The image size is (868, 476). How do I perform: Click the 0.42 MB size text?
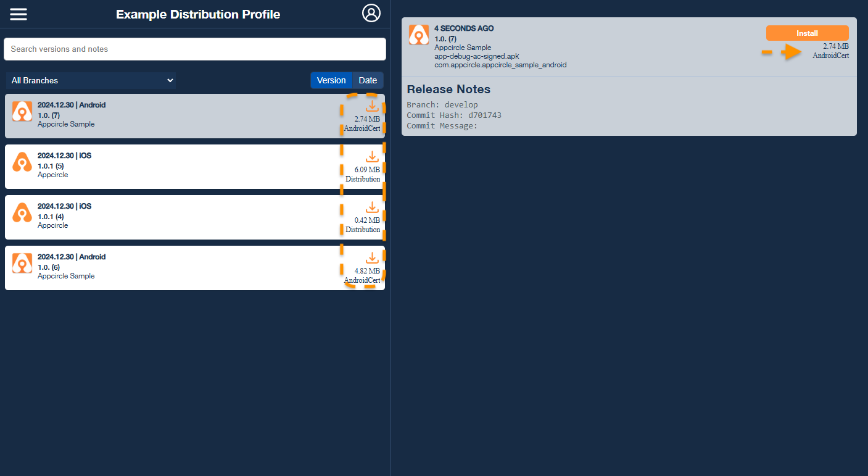(x=367, y=220)
